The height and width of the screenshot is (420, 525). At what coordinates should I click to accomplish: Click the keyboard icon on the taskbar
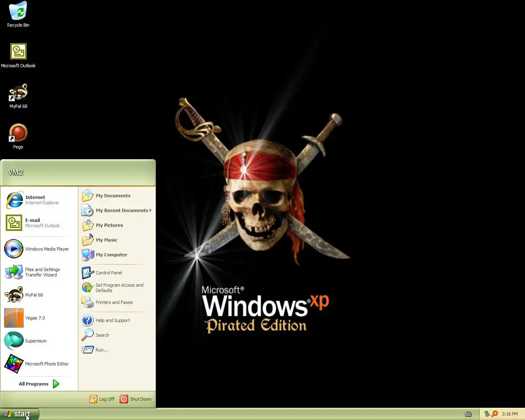[468, 414]
